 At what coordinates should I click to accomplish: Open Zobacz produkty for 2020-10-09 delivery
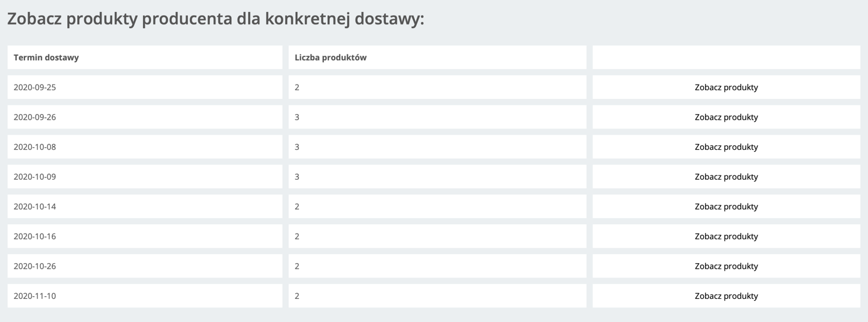tap(726, 177)
